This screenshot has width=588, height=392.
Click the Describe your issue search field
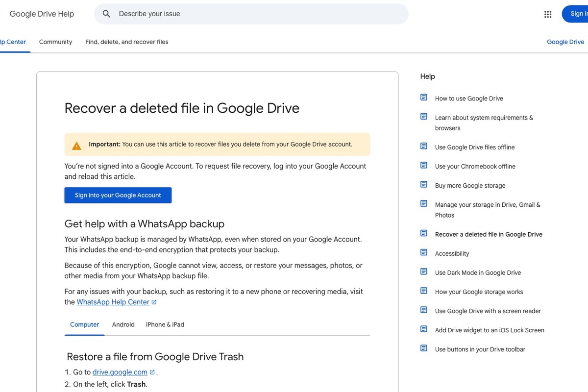[x=251, y=14]
